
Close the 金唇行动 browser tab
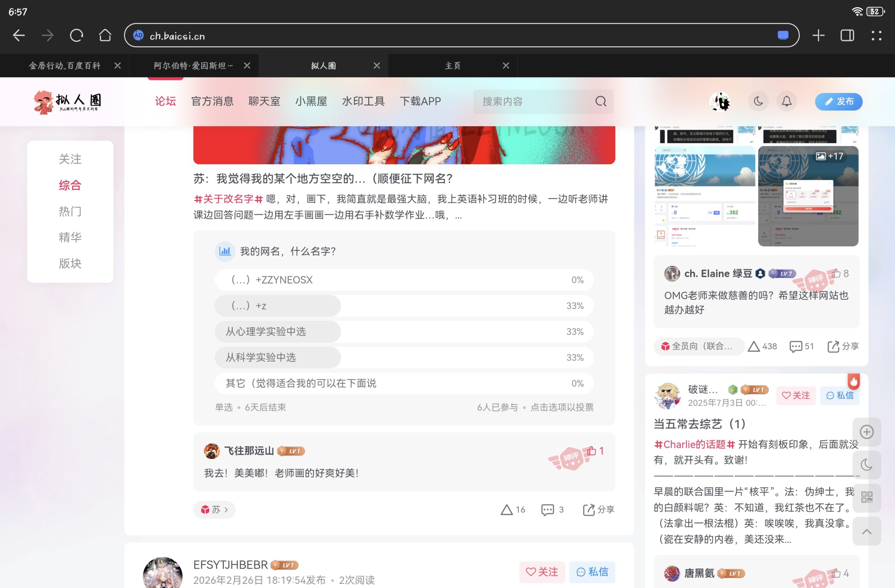(117, 66)
